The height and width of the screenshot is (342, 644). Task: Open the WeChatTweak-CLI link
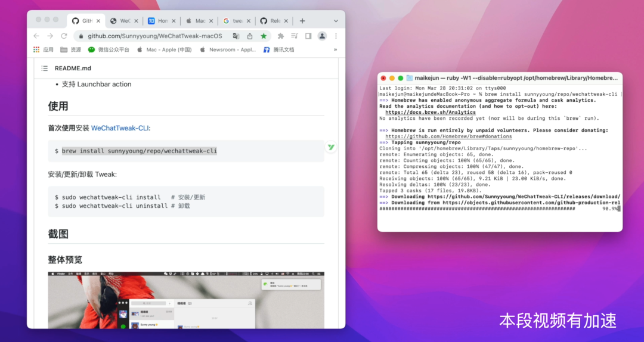tap(120, 128)
